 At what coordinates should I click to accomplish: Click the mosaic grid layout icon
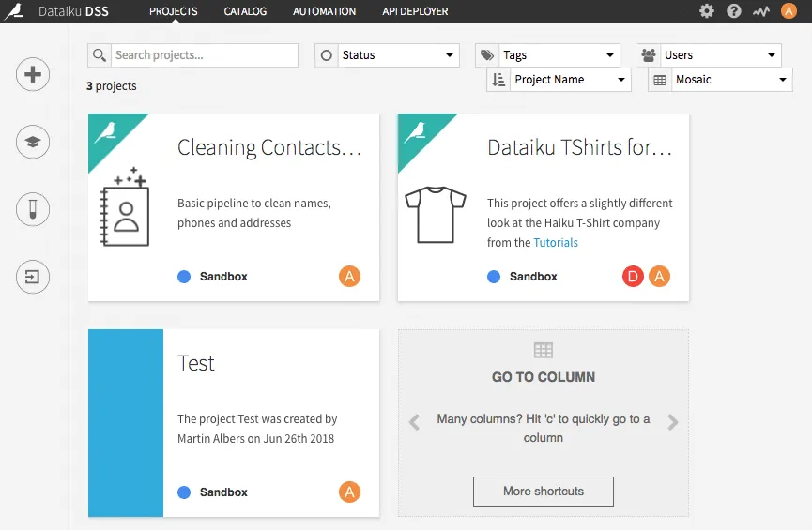660,80
